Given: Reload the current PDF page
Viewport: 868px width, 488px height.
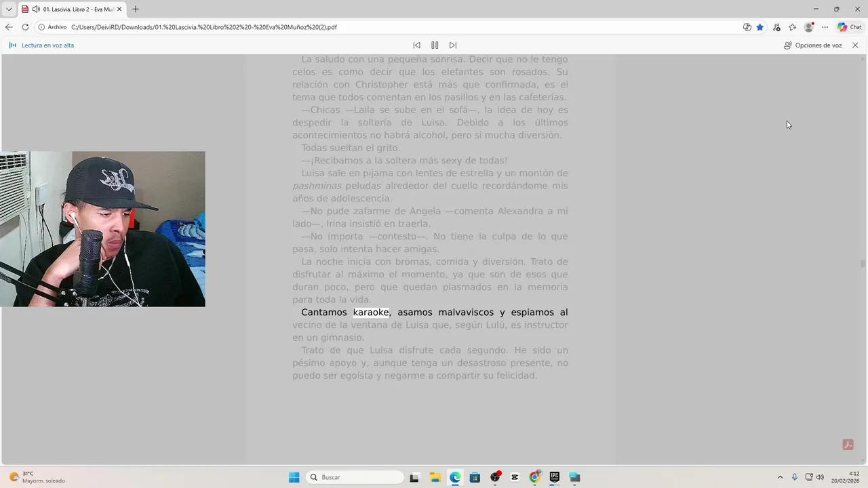Looking at the screenshot, I should (25, 27).
